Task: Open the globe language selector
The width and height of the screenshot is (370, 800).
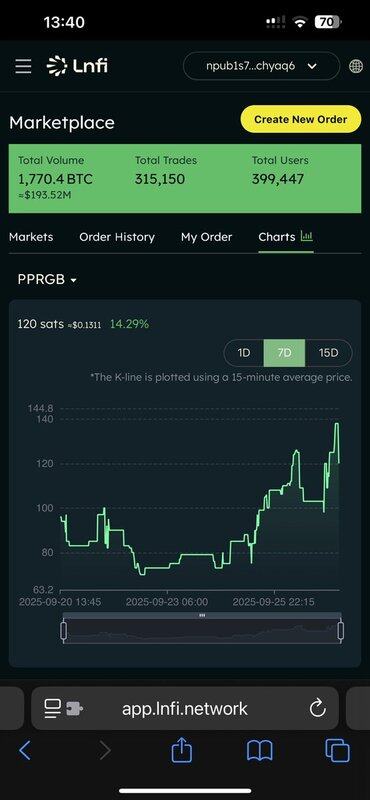Action: 356,66
